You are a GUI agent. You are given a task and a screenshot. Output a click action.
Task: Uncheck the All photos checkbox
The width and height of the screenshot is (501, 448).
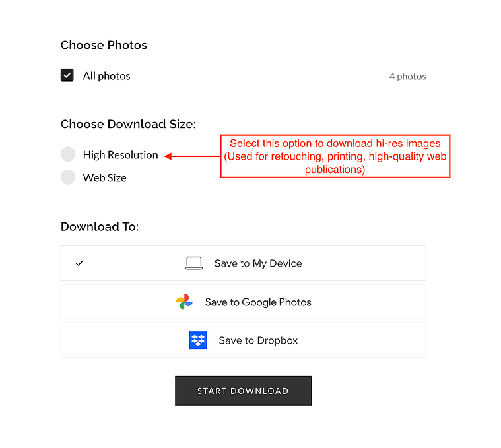pos(67,75)
